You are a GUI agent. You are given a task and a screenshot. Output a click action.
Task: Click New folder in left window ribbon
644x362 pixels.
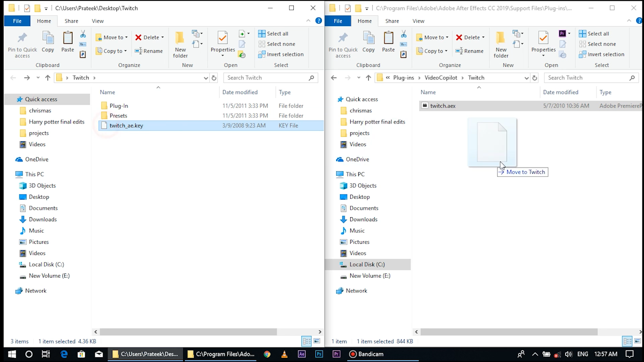(180, 44)
